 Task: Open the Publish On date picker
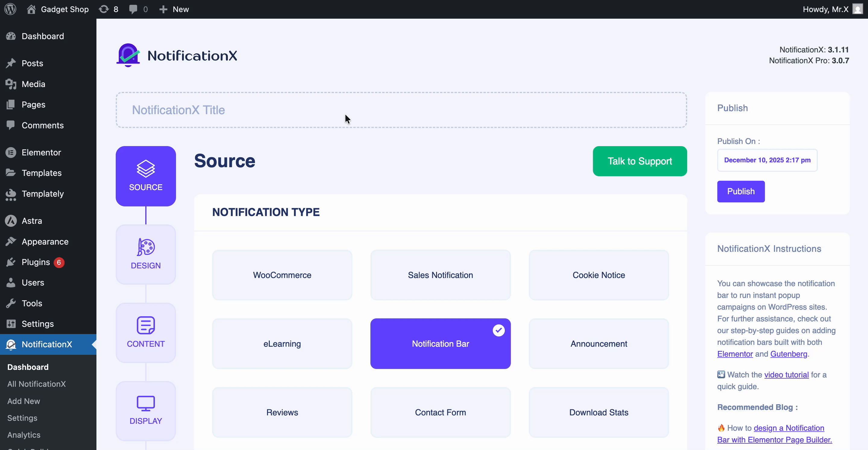pyautogui.click(x=767, y=160)
